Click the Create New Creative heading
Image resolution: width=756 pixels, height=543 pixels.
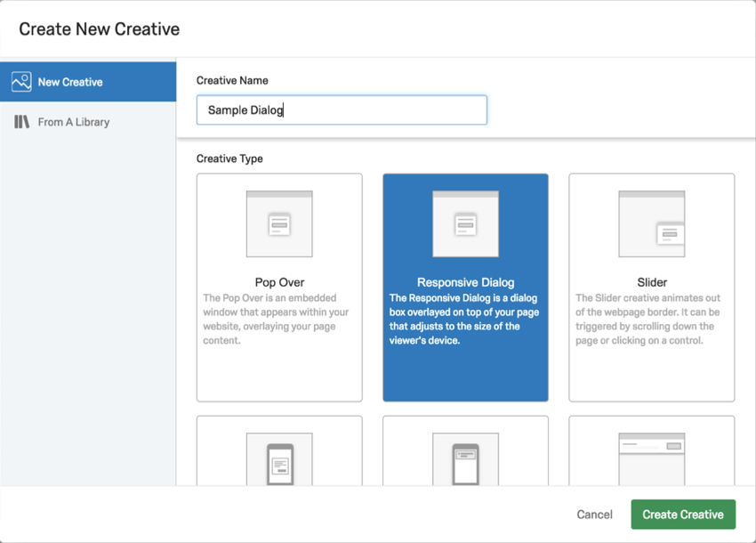point(100,29)
